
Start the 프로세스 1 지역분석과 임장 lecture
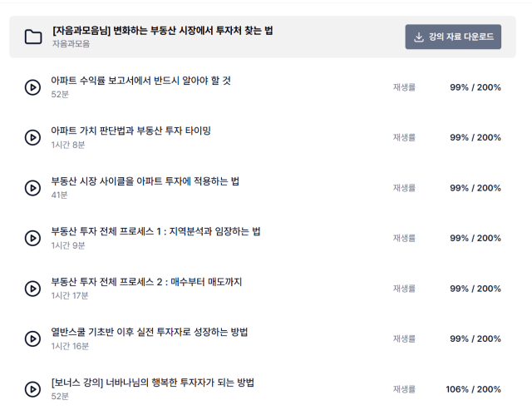(33, 238)
